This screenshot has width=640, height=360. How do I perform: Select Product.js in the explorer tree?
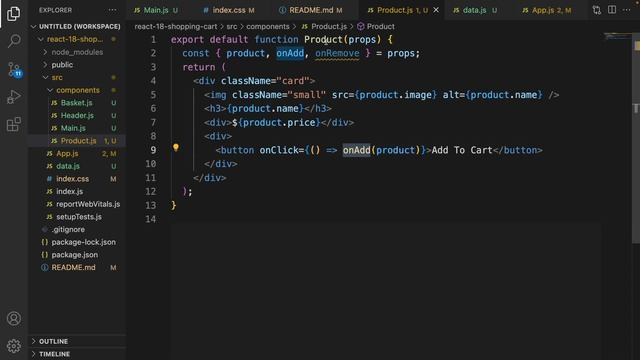point(77,140)
